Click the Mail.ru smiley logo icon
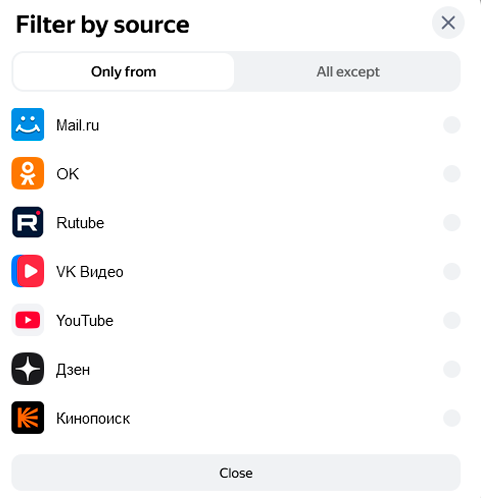481x498 pixels. (28, 125)
